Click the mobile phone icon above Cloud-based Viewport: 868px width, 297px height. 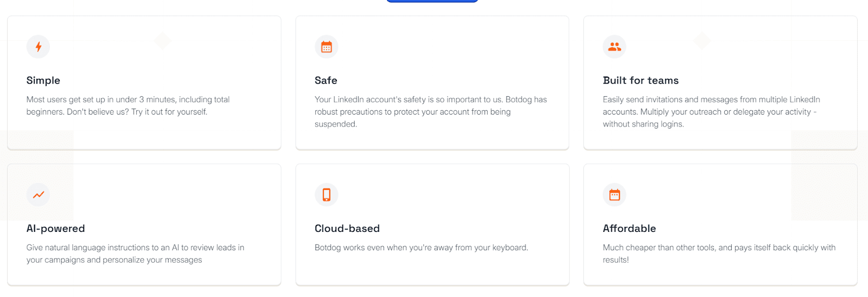[327, 195]
